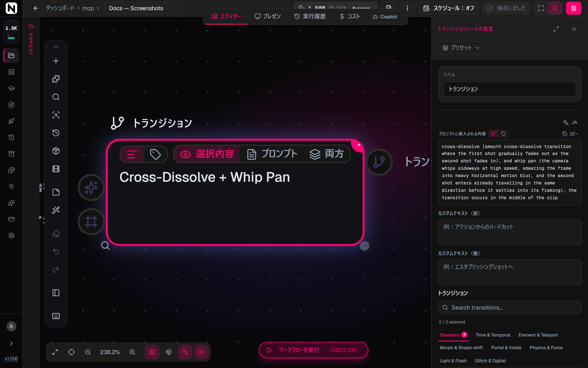Screen dimensions: 588x368
Task: Click the eraser tool icon
Action: [x=56, y=234]
